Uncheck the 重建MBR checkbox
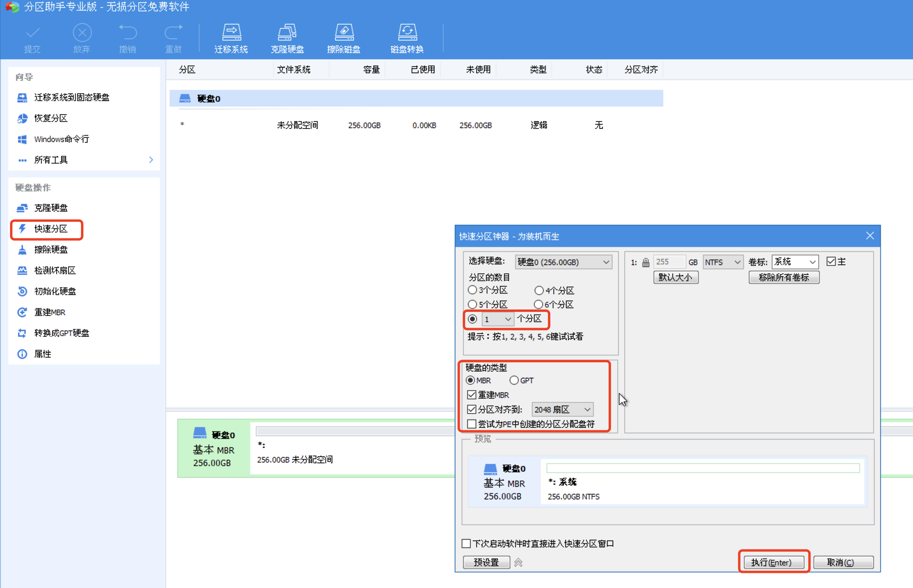Viewport: 913px width, 588px height. 472,395
